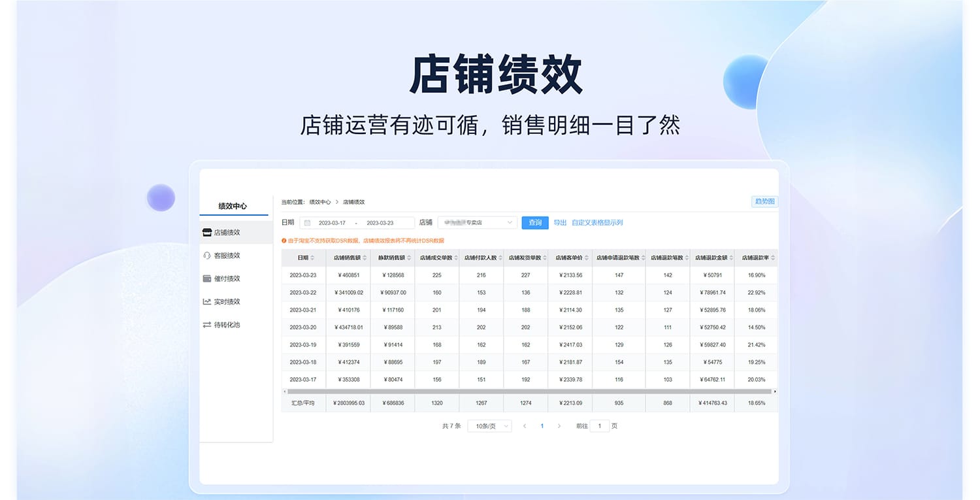Screen dimensions: 980x500
Task: Click the orange DSR warning info icon
Action: point(284,241)
